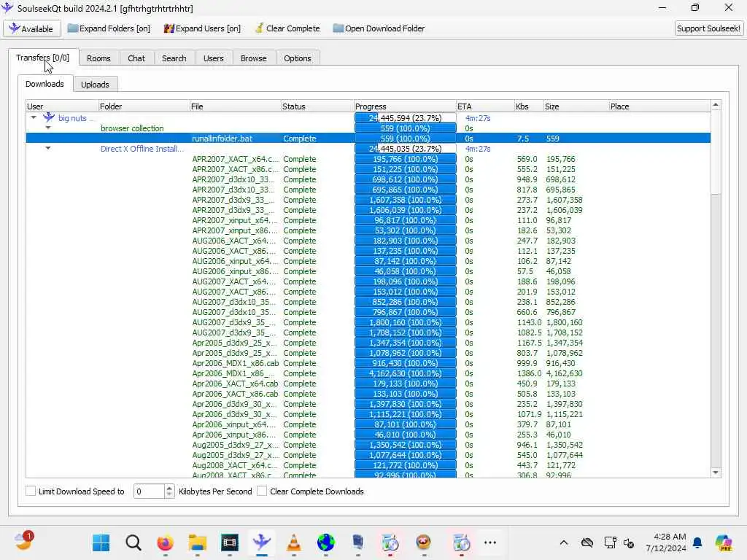
Task: Show hidden system tray icons
Action: (564, 542)
